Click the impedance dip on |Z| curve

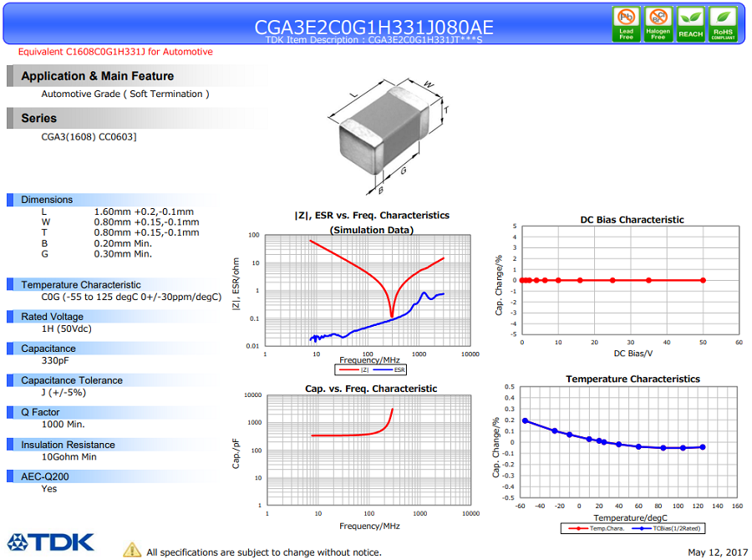392,315
